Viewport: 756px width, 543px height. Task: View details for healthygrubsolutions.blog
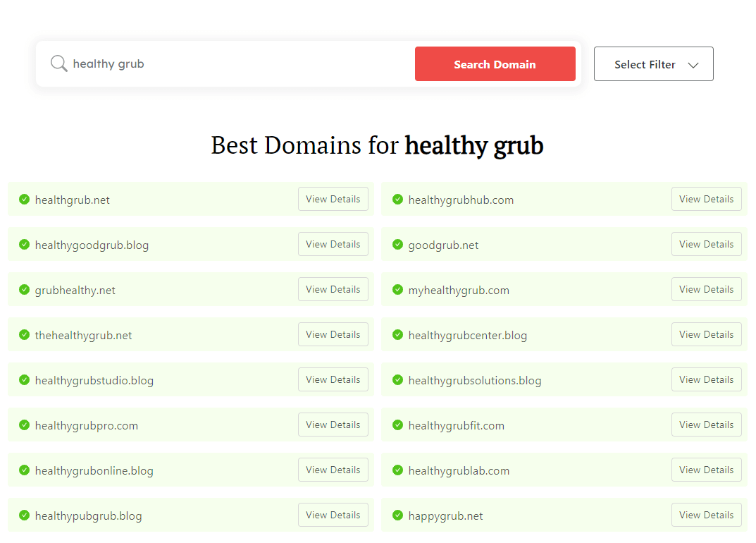click(x=706, y=379)
